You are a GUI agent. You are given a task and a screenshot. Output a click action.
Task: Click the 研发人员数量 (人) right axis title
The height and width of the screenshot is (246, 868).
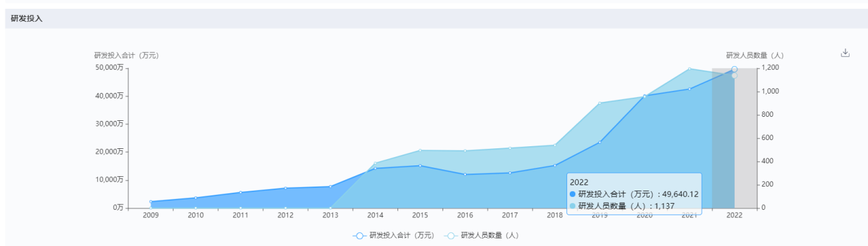[x=754, y=55]
